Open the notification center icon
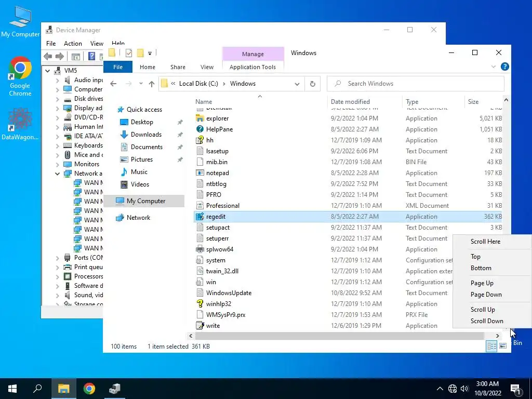The image size is (532, 399). pos(515,389)
